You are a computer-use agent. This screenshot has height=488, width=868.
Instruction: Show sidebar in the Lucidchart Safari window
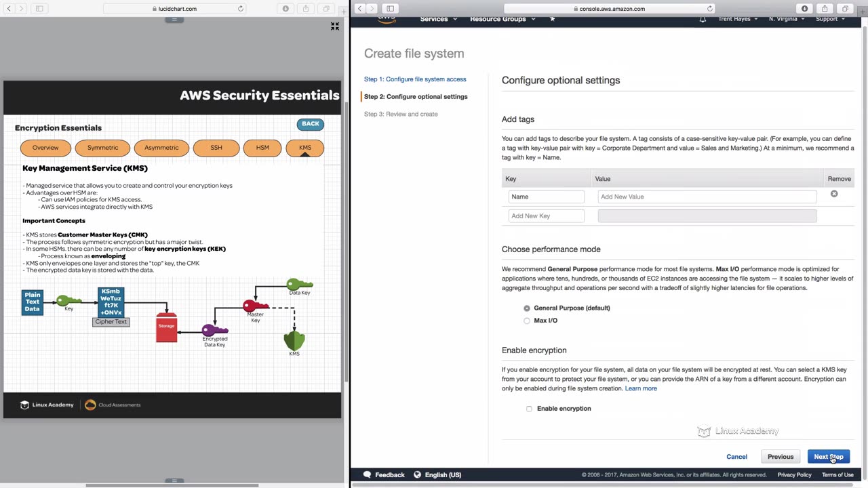tap(39, 9)
